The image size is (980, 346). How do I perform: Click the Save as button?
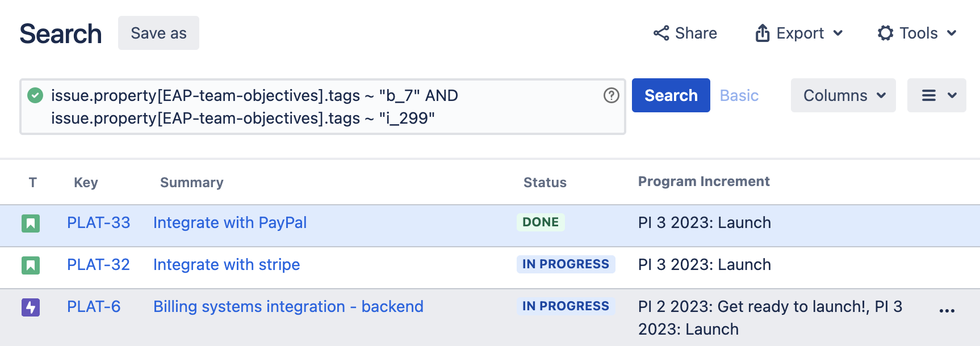click(x=158, y=33)
